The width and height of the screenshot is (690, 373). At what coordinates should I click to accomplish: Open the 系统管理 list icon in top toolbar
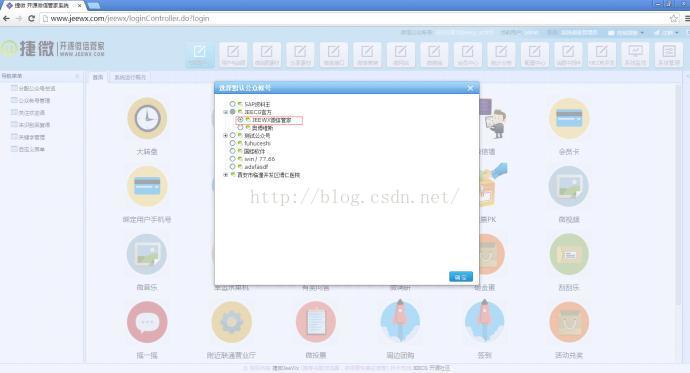[669, 55]
